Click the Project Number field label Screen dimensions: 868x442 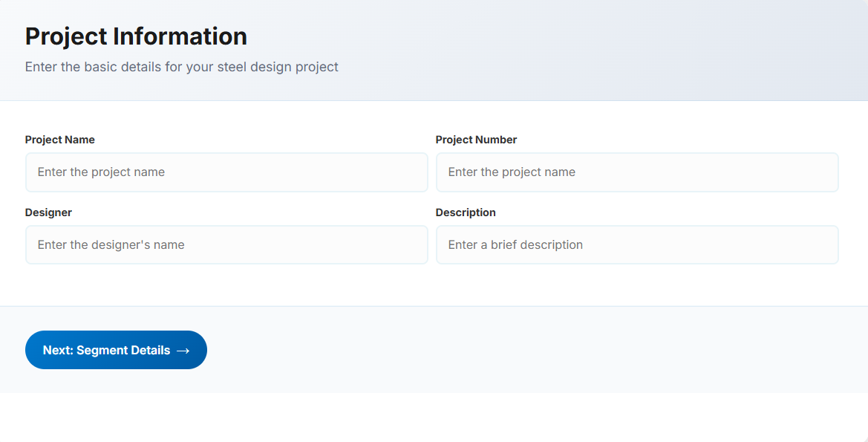[x=477, y=139]
